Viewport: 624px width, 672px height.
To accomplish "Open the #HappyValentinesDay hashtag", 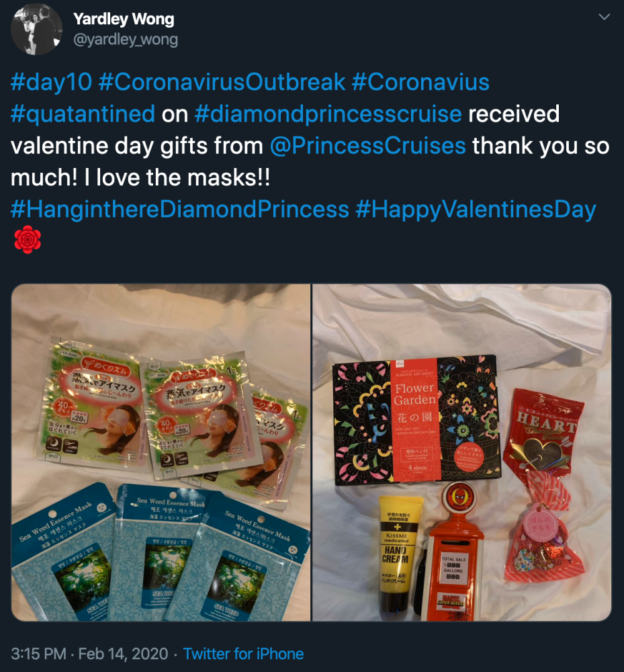I will click(476, 210).
